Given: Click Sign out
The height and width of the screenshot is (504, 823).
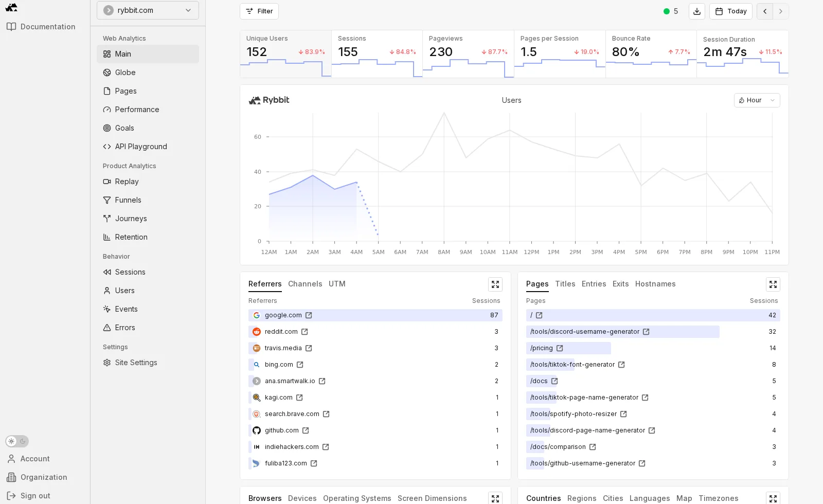Looking at the screenshot, I should (29, 496).
